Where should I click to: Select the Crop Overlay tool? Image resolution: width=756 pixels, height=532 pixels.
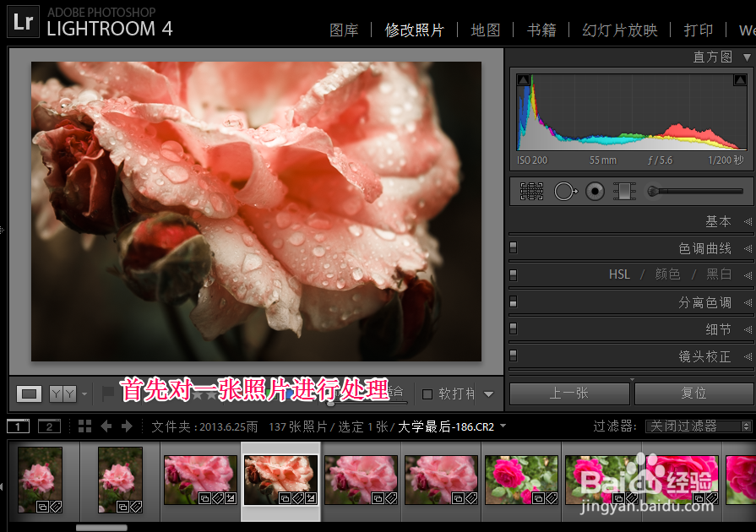pos(531,191)
